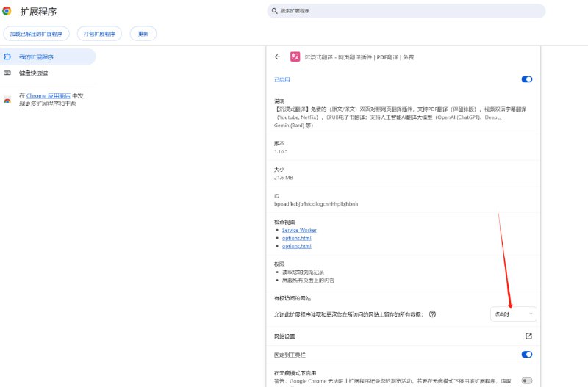Disable the 已启用 extension toggle
588x387 pixels.
click(x=527, y=79)
